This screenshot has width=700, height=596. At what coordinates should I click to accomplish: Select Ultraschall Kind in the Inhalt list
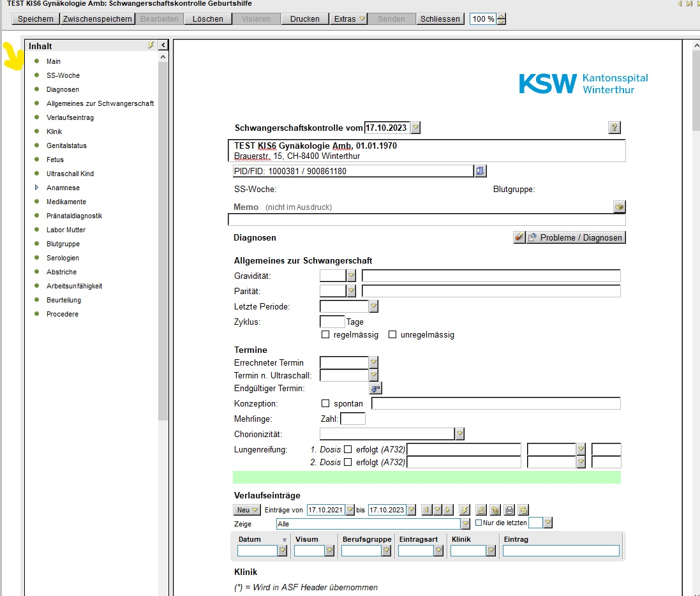point(70,174)
